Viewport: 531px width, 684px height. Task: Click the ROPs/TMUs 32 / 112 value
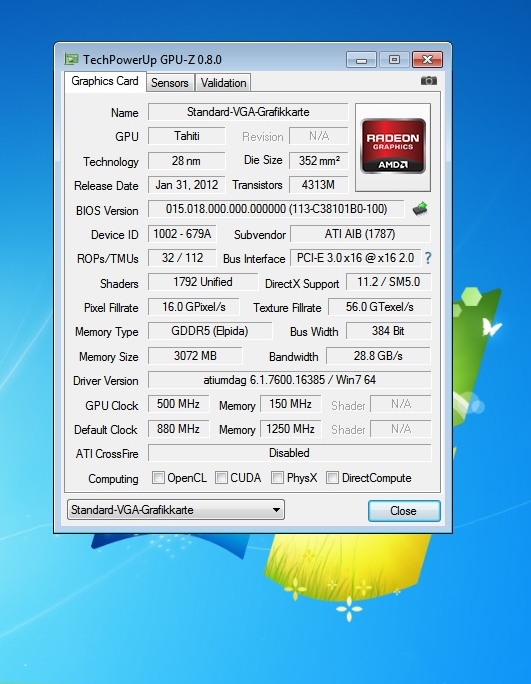(182, 258)
